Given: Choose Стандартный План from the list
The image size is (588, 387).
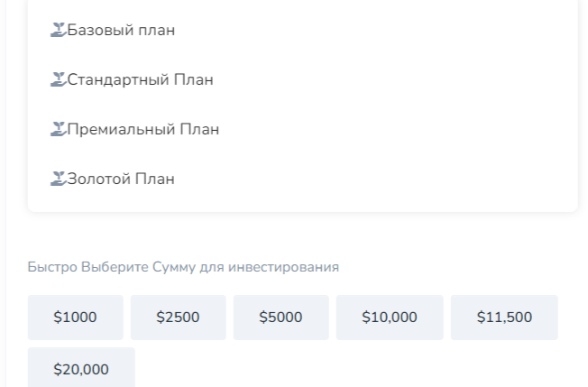Looking at the screenshot, I should coord(140,80).
